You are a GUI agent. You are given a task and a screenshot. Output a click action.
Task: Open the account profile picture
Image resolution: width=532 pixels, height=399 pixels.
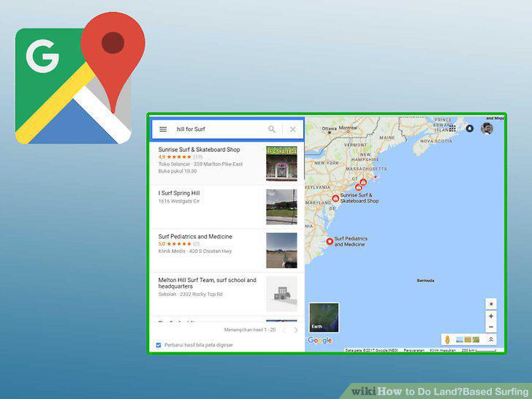487,129
